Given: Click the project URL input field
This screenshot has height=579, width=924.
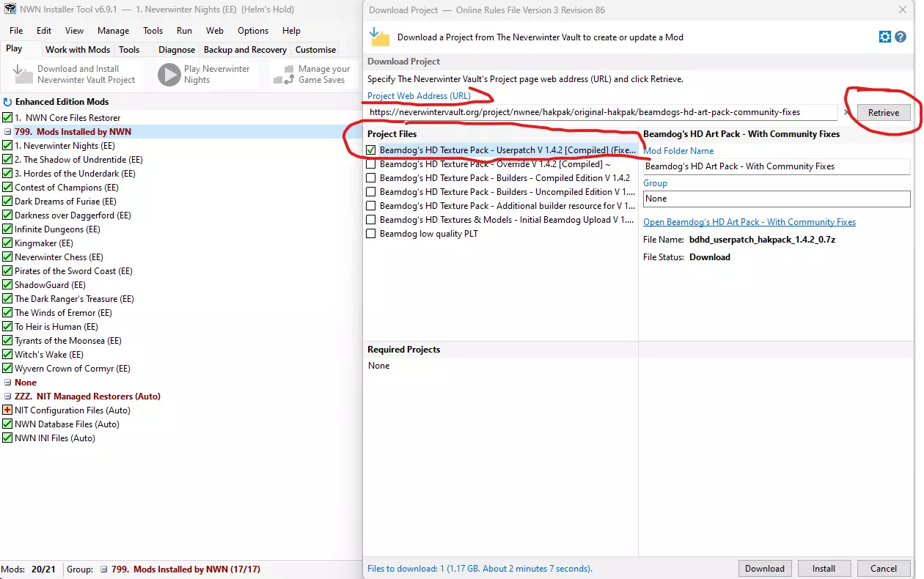Looking at the screenshot, I should [601, 112].
